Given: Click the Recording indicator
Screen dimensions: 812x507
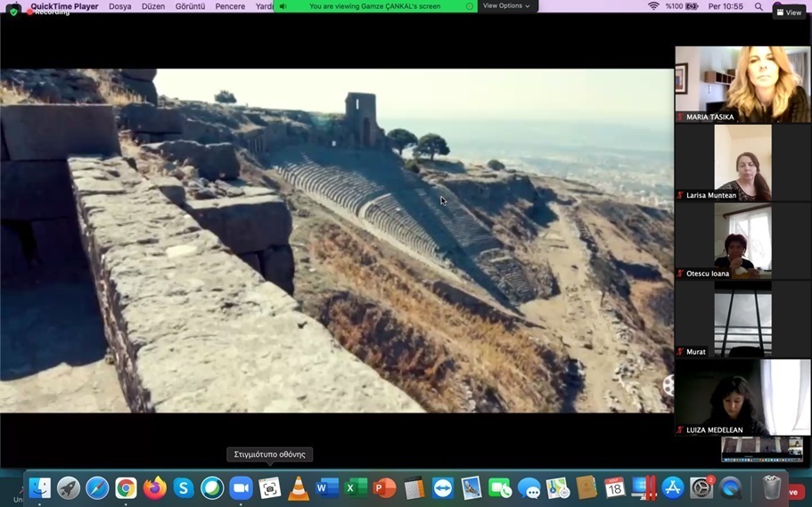Looking at the screenshot, I should [x=48, y=12].
